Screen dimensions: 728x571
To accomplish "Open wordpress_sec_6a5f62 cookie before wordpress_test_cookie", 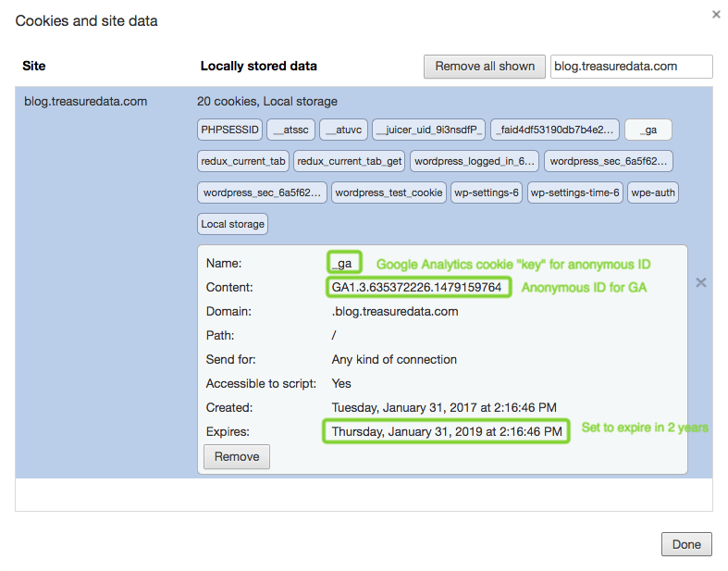I will (262, 192).
